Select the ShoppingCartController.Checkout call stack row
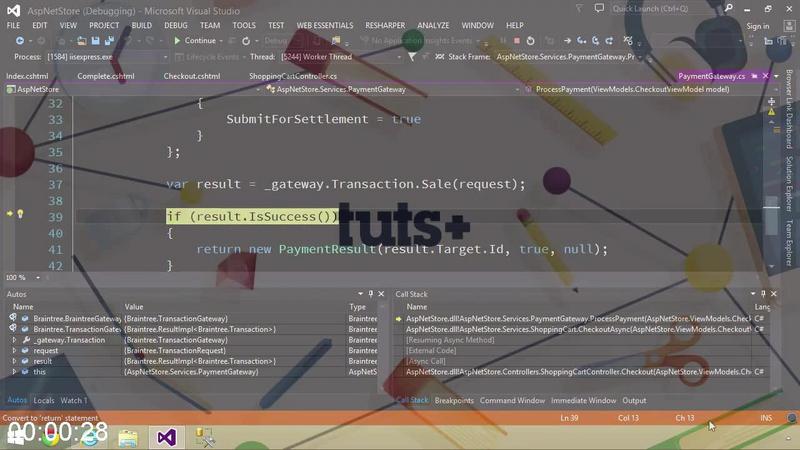Image resolution: width=800 pixels, height=450 pixels. (578, 372)
